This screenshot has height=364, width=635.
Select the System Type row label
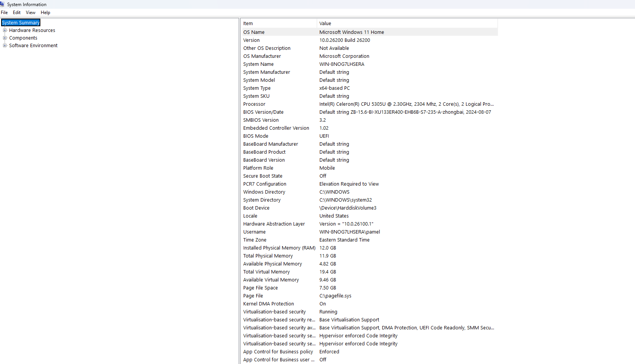(x=257, y=88)
